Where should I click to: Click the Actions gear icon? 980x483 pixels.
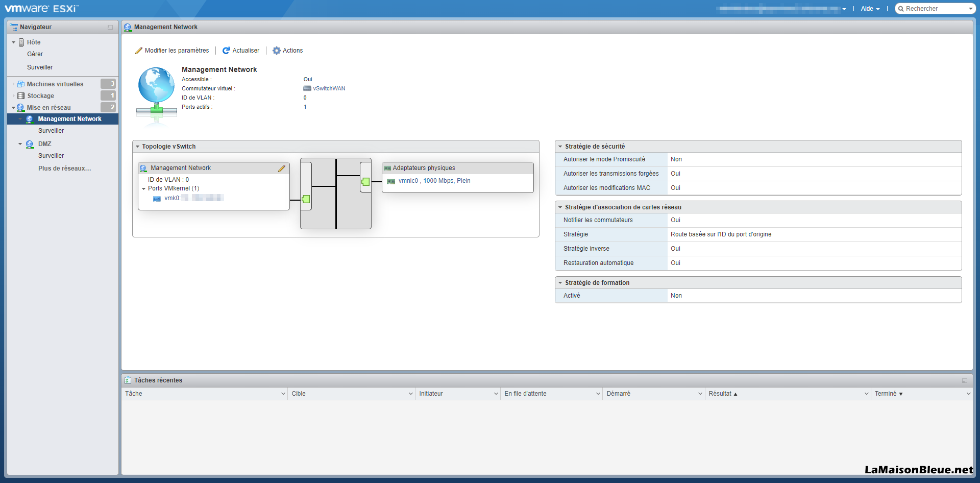[x=277, y=51]
